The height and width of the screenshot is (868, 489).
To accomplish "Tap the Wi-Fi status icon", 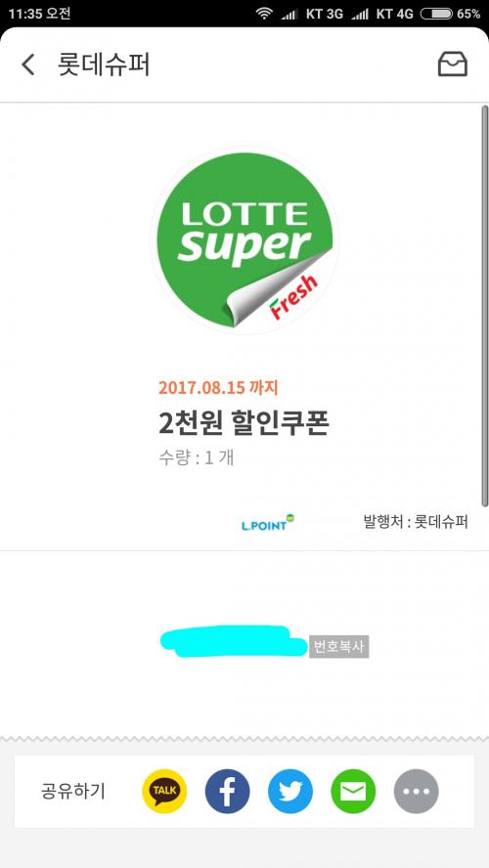I will click(x=265, y=14).
